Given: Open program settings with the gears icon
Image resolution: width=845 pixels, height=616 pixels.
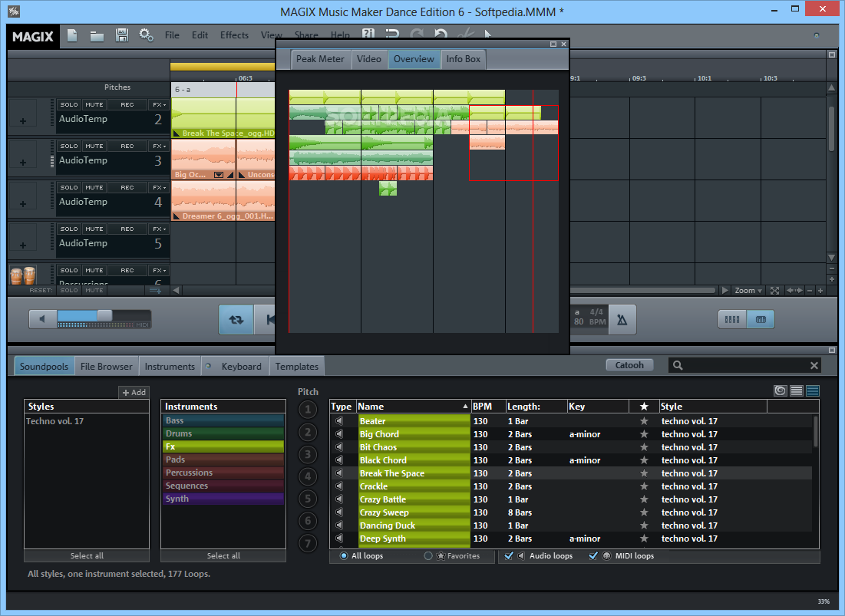Looking at the screenshot, I should click(x=146, y=35).
